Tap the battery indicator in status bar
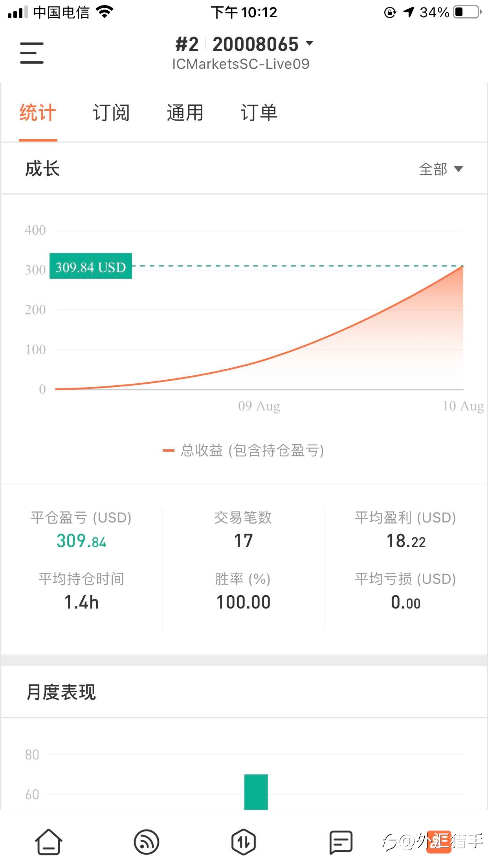This screenshot has height=868, width=488. pos(468,12)
